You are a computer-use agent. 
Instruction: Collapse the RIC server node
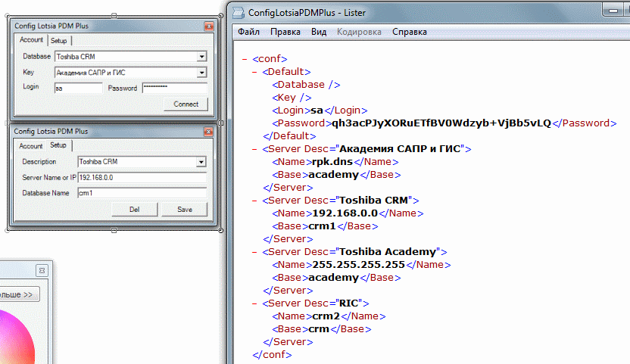click(254, 303)
